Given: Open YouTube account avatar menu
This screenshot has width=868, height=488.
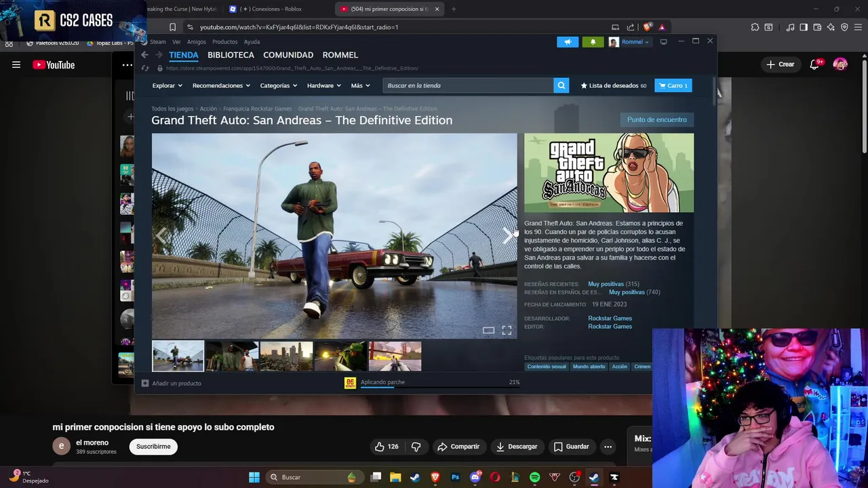Looking at the screenshot, I should pos(840,64).
